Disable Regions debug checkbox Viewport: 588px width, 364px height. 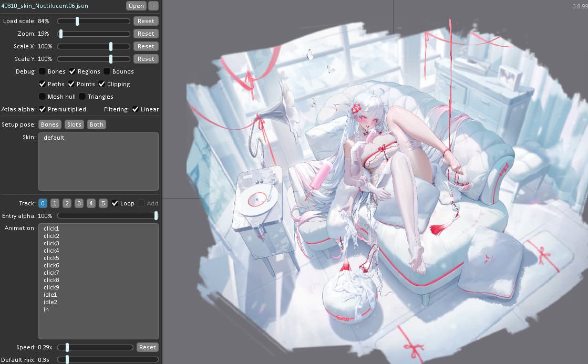click(73, 71)
